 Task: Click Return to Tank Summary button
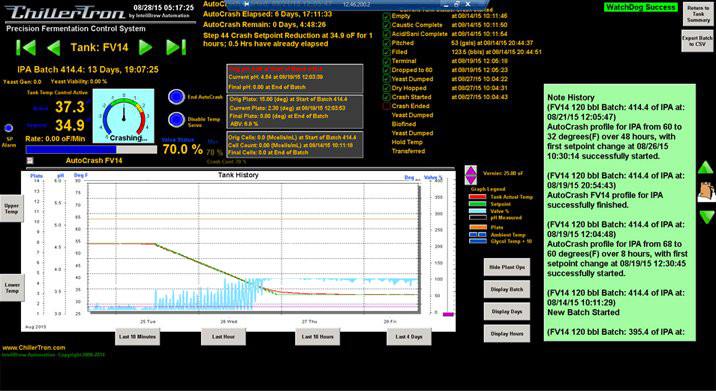click(x=698, y=15)
